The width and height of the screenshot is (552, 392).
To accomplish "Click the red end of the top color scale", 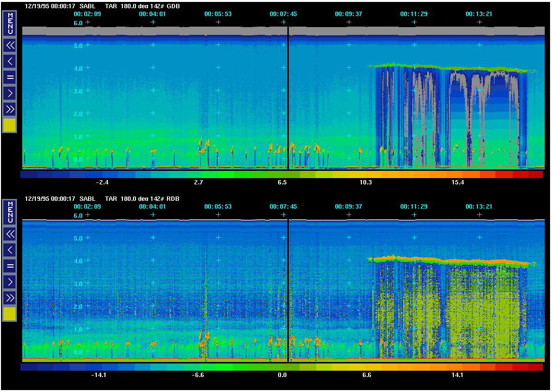I will [535, 175].
